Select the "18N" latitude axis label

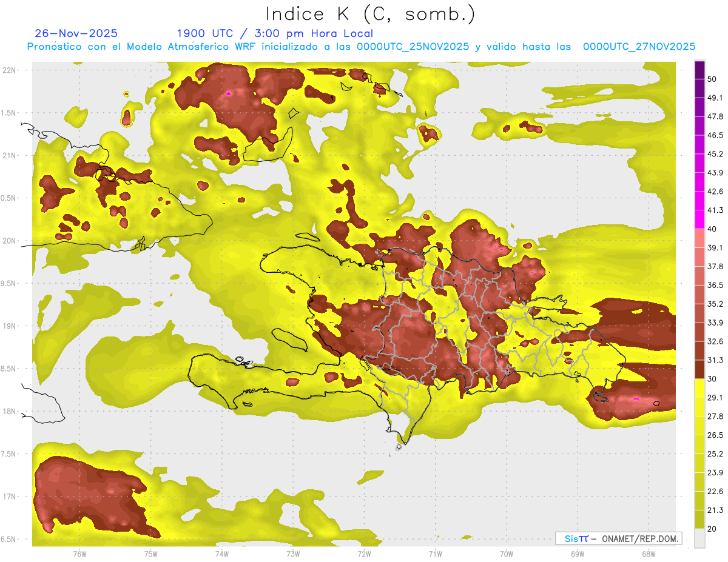pos(9,411)
